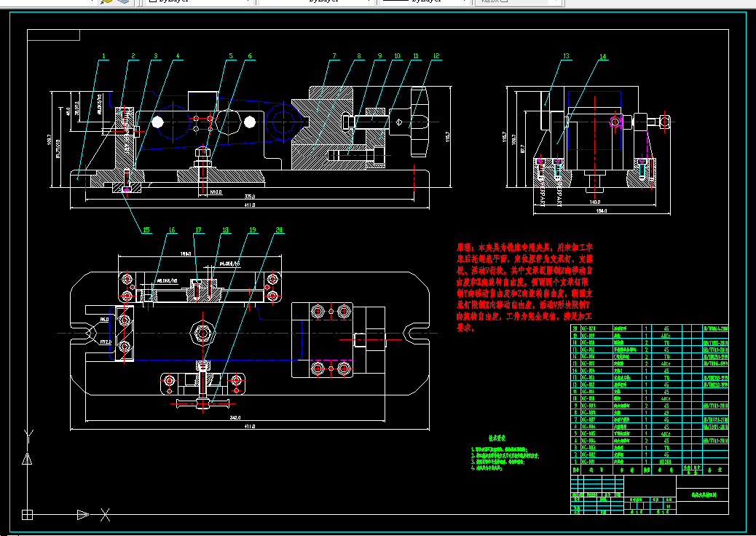
Task: Click part balloon number 4
Action: (178, 56)
